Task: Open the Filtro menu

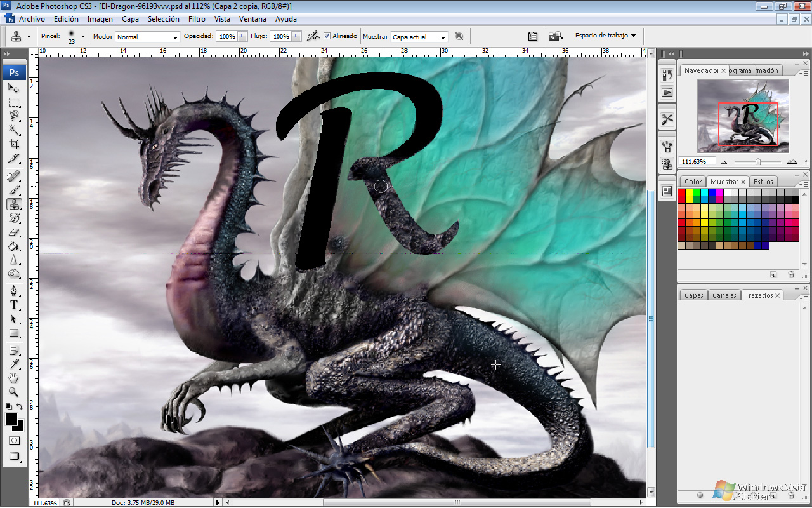Action: 197,18
